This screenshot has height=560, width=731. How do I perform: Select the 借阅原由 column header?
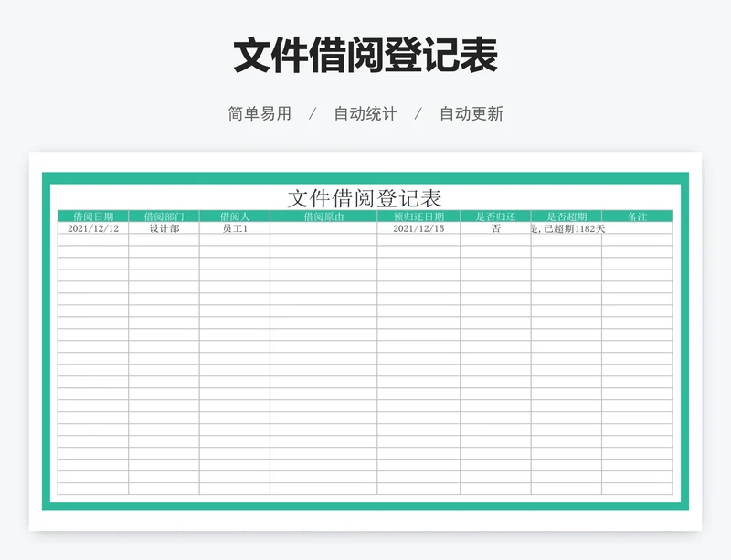(323, 217)
